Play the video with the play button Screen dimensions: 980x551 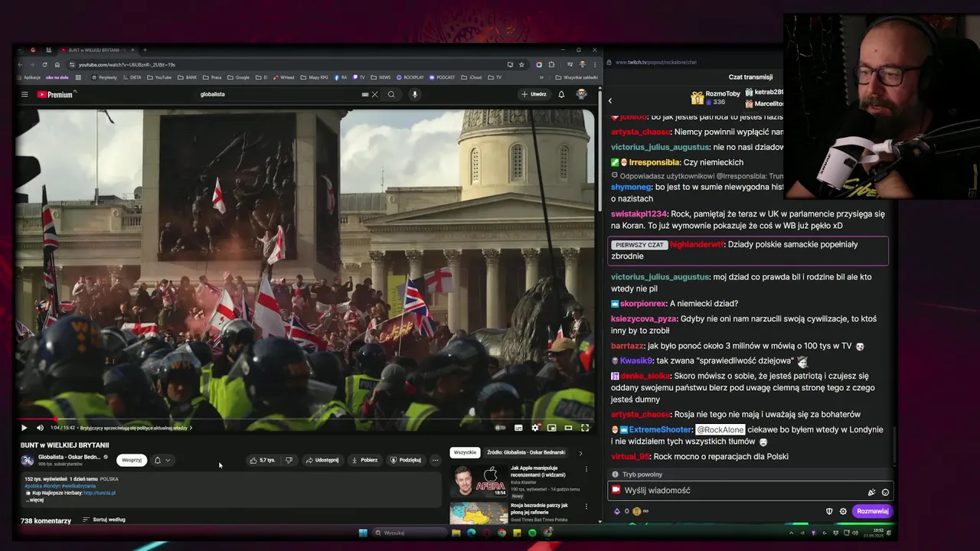click(24, 428)
